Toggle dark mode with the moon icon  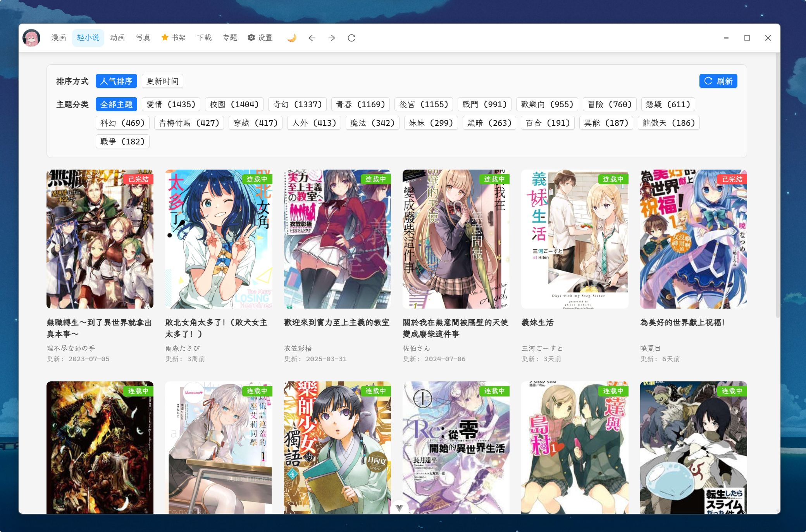pyautogui.click(x=292, y=38)
